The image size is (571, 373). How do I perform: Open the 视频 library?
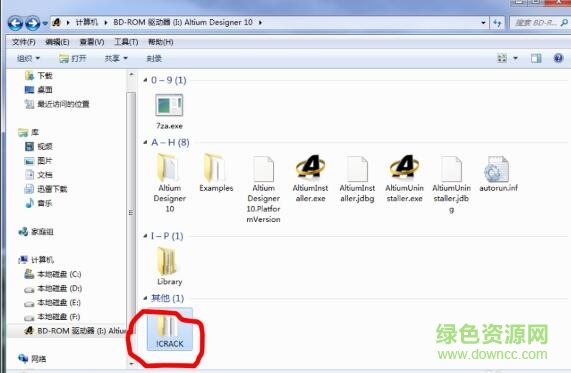39,146
